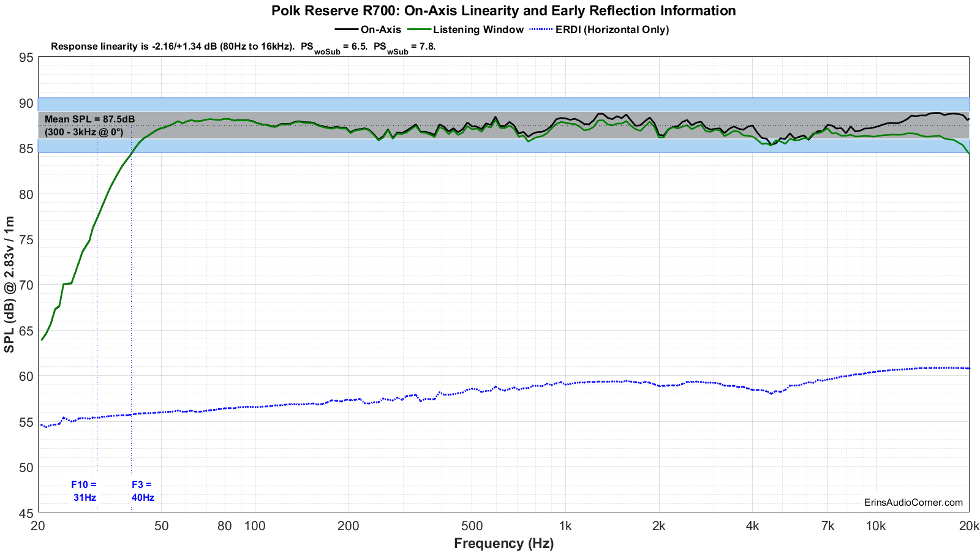The height and width of the screenshot is (551, 980).
Task: Click the 85 y-axis tick label
Action: pos(26,149)
